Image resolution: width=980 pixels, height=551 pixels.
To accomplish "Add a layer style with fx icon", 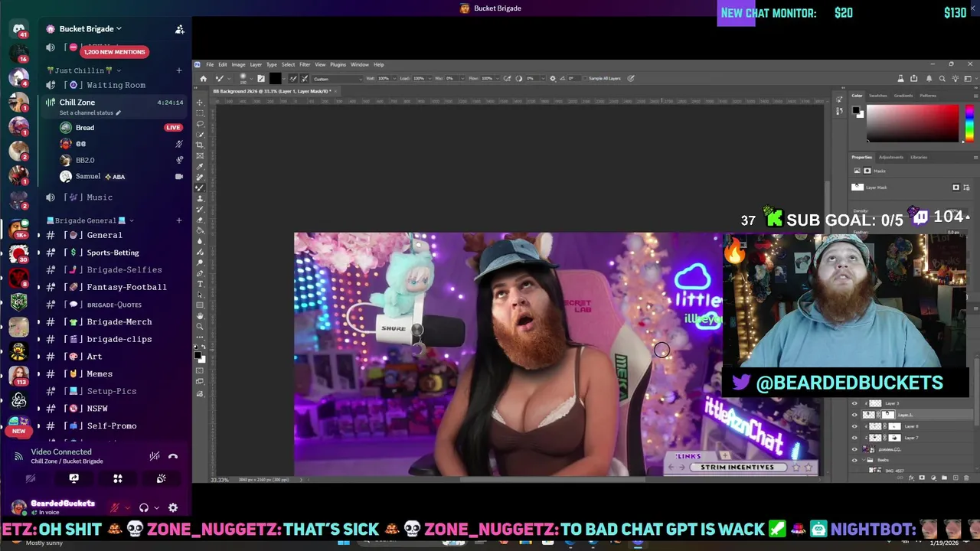I will tap(911, 478).
